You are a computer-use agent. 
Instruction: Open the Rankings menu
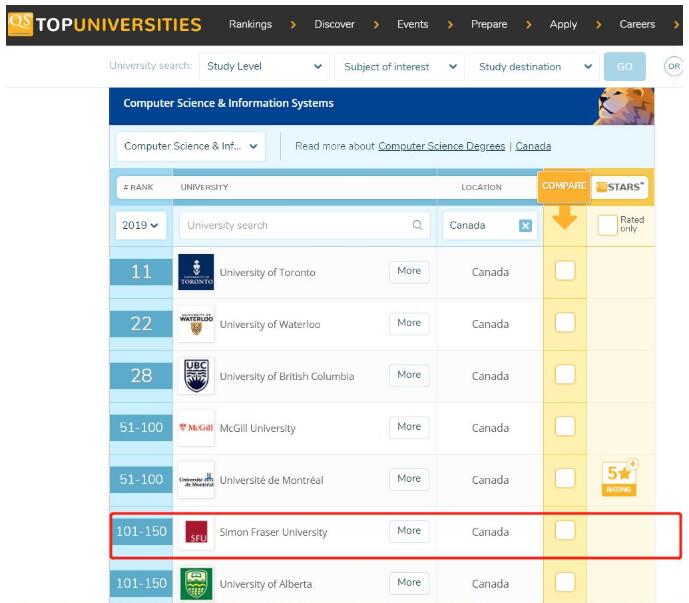click(250, 25)
